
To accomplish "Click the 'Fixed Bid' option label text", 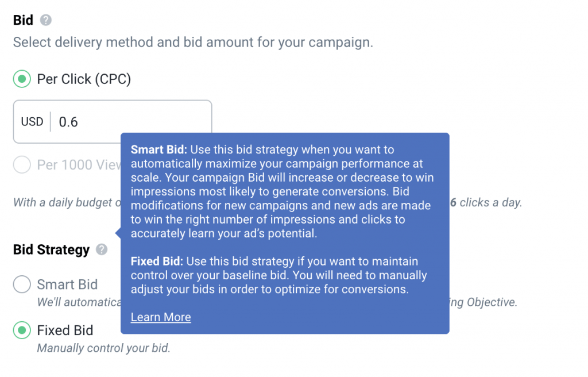I will coord(65,330).
